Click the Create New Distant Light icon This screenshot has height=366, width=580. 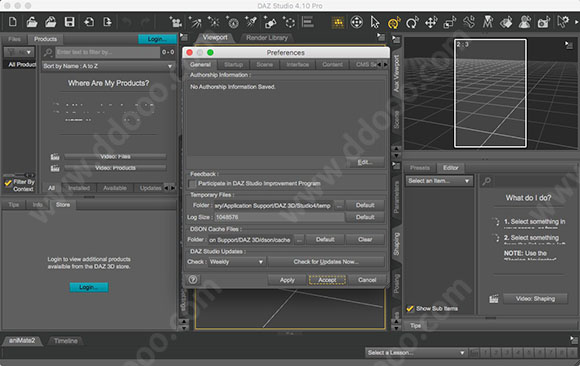coord(195,23)
